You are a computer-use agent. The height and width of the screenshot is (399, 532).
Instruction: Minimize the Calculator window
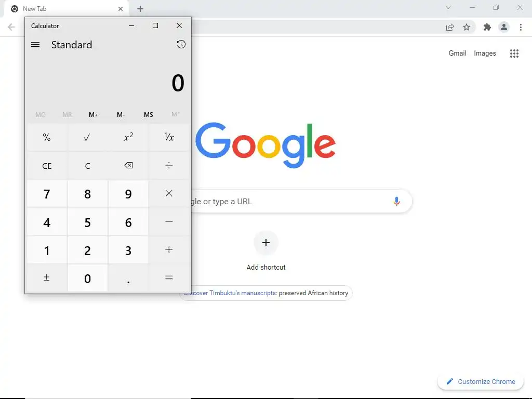click(131, 25)
